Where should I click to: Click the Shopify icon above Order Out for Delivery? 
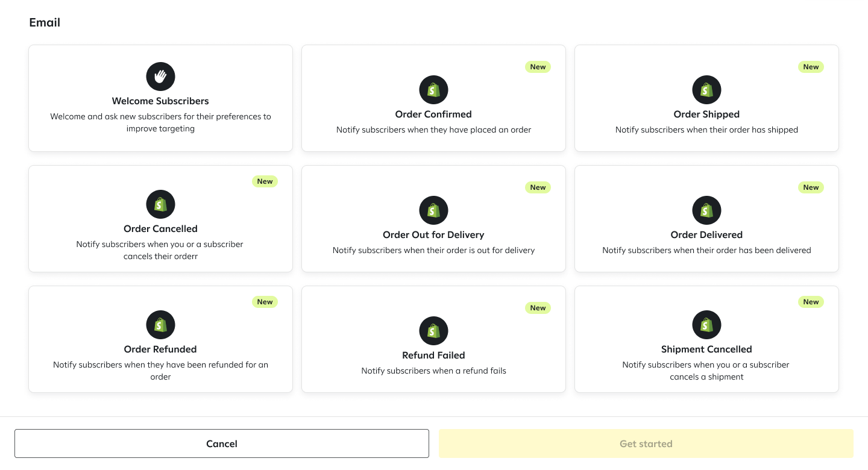click(433, 210)
